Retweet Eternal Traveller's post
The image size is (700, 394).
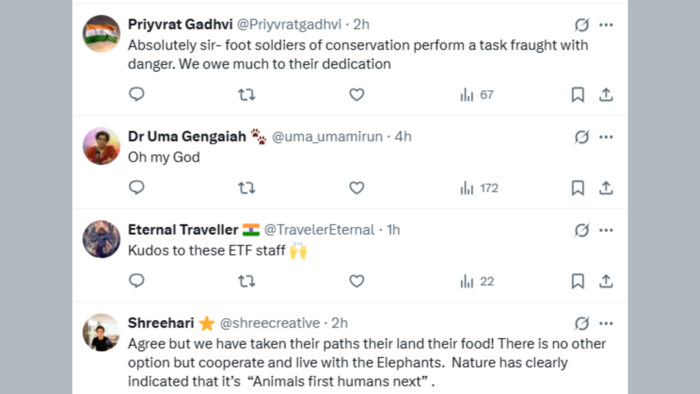tap(246, 281)
